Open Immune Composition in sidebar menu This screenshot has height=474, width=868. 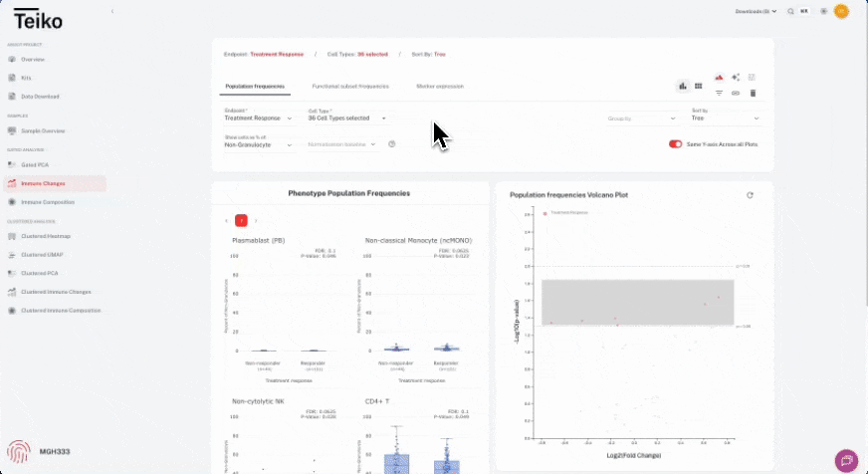(x=48, y=202)
